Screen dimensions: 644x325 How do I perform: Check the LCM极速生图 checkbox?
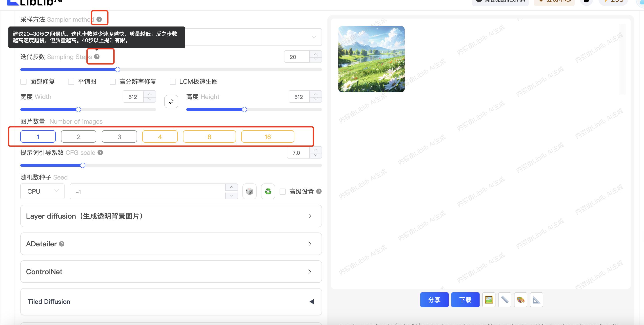(x=173, y=82)
